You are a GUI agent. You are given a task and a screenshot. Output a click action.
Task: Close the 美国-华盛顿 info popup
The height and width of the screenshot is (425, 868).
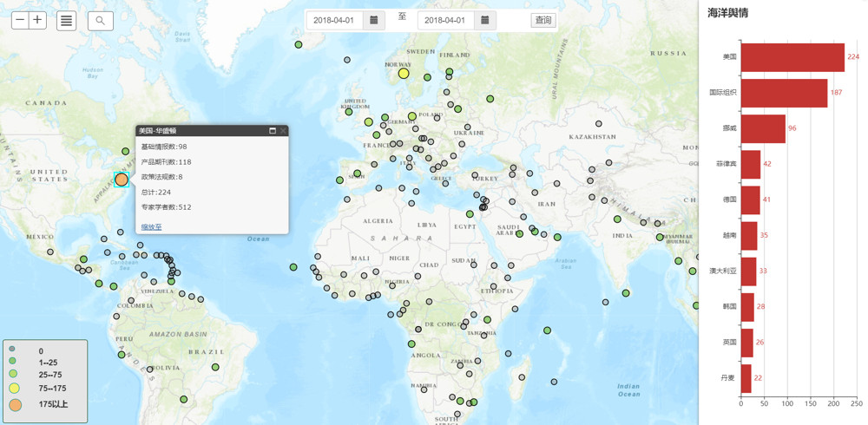283,131
